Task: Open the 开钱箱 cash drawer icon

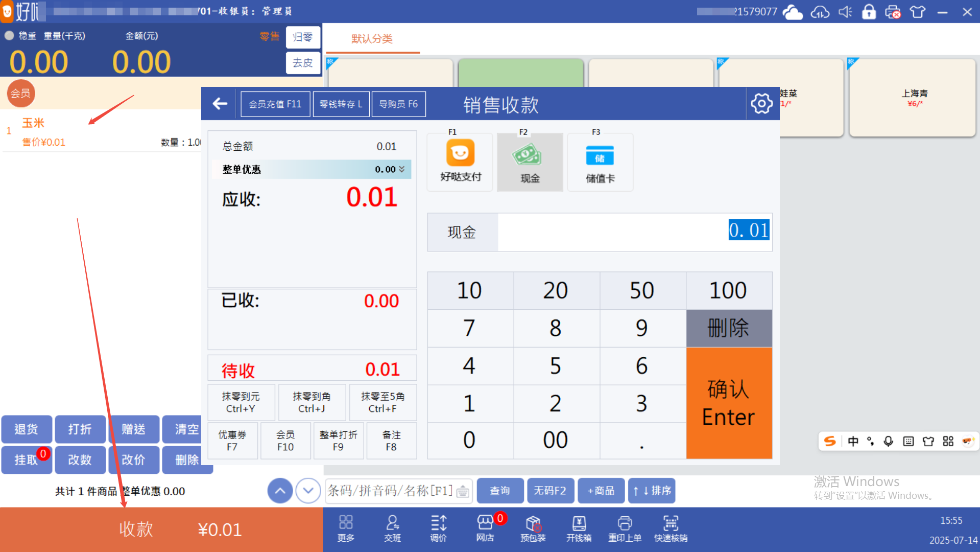Action: click(x=579, y=528)
